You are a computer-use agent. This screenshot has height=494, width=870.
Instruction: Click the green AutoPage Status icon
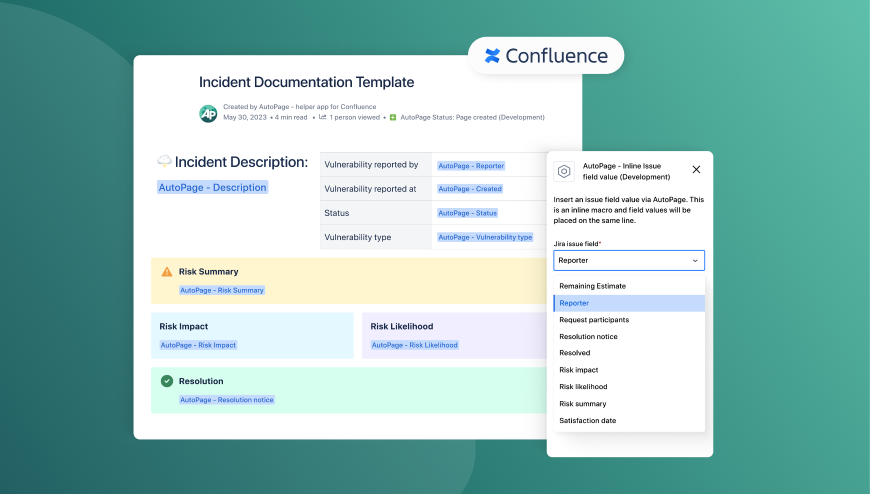(393, 117)
